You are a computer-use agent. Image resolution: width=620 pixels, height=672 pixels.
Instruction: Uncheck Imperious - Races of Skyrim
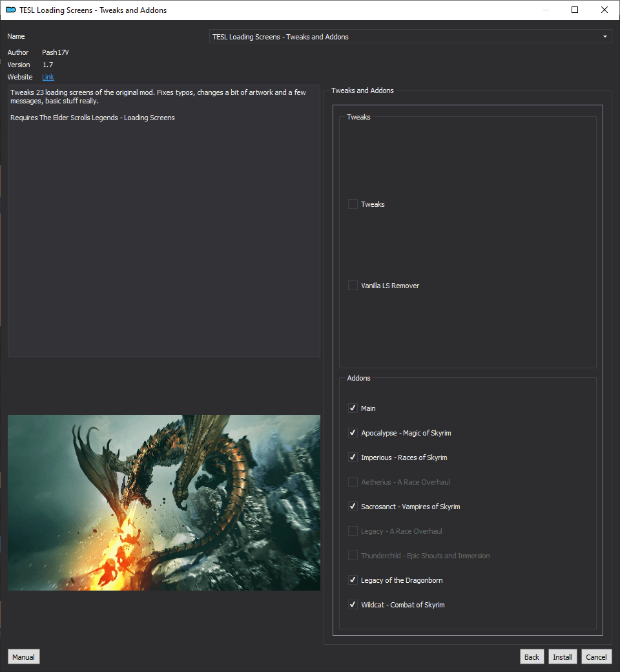click(x=353, y=457)
